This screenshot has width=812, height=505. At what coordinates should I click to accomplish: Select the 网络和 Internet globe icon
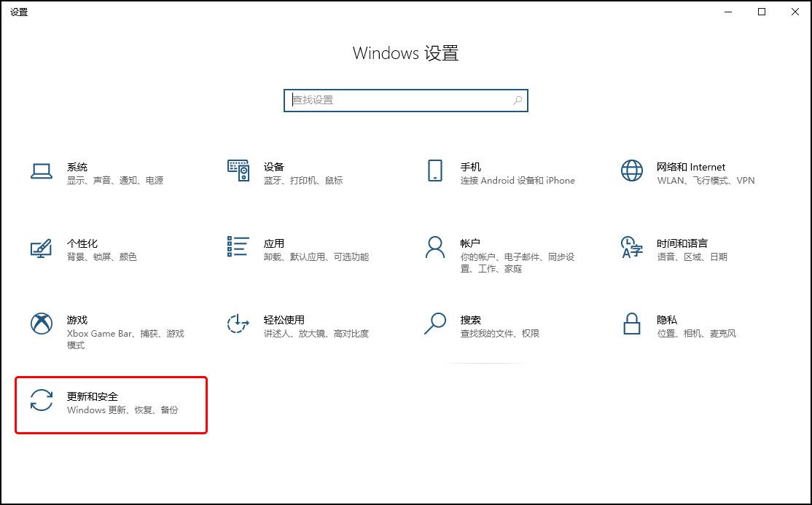(632, 171)
